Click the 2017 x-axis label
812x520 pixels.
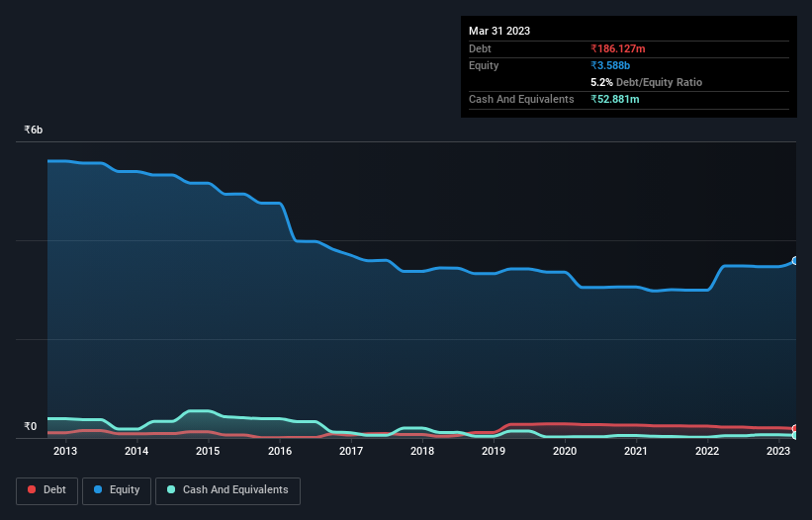tap(351, 451)
